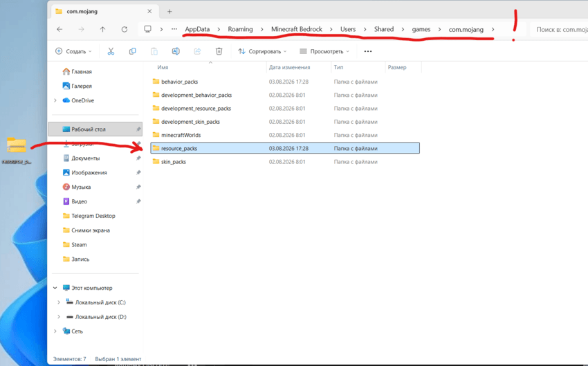Click the Copy icon in toolbar
This screenshot has width=588, height=366.
pos(132,51)
